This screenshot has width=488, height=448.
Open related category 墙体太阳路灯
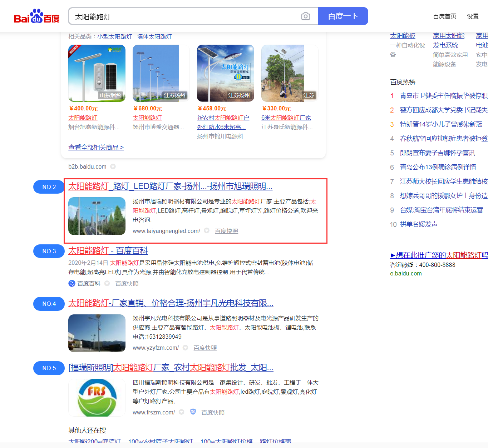coord(154,36)
